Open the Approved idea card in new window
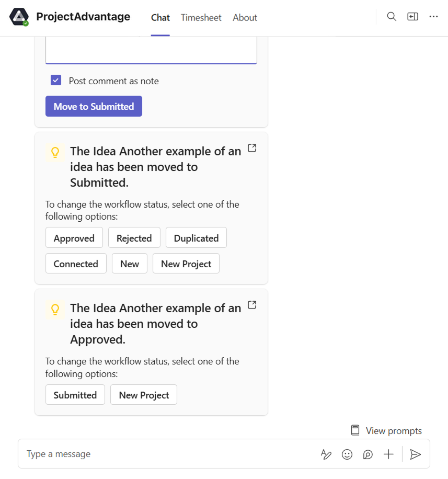Viewport: 448px width, 479px height. click(252, 305)
